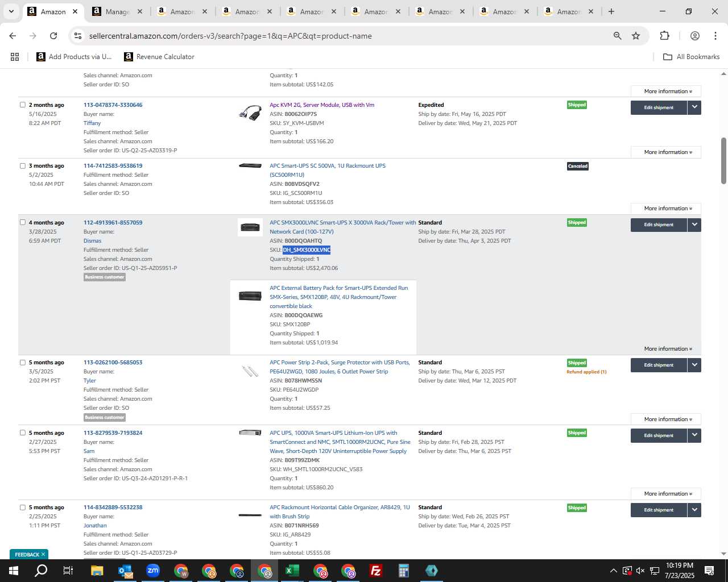
Task: Open the Chrome extensions puzzle icon
Action: (x=664, y=36)
